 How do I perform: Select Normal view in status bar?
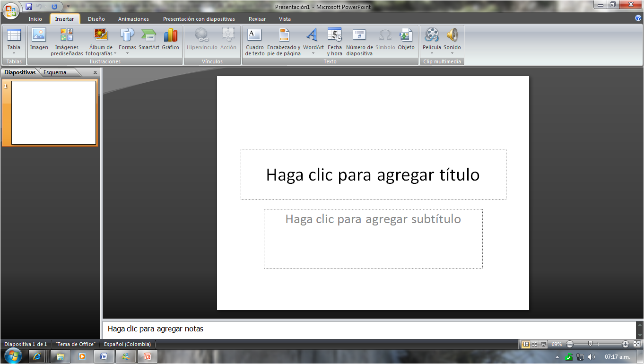point(526,344)
